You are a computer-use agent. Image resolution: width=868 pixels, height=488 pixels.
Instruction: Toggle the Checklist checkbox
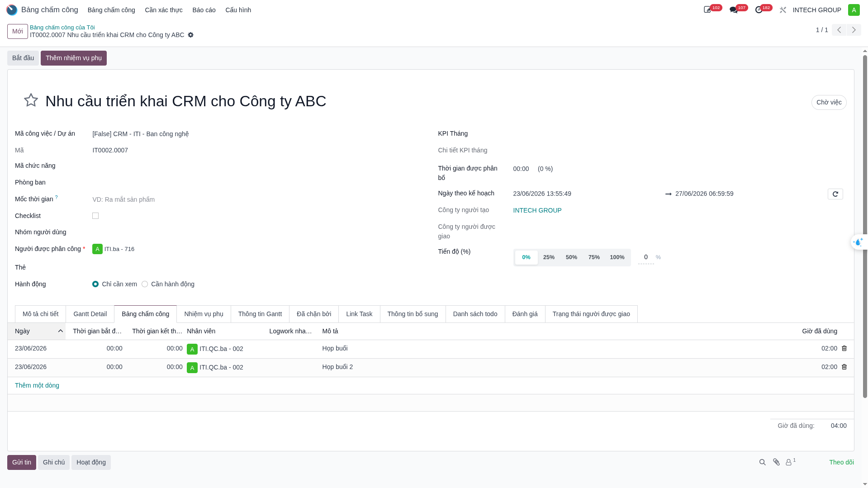[x=95, y=216]
